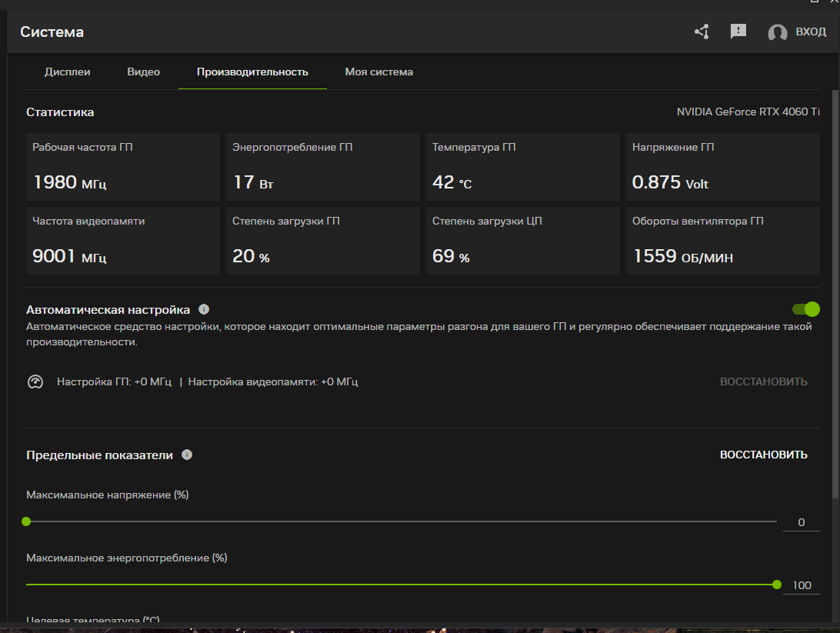Click the Максимальное энергопотребление slider handle
Image resolution: width=840 pixels, height=633 pixels.
click(777, 585)
